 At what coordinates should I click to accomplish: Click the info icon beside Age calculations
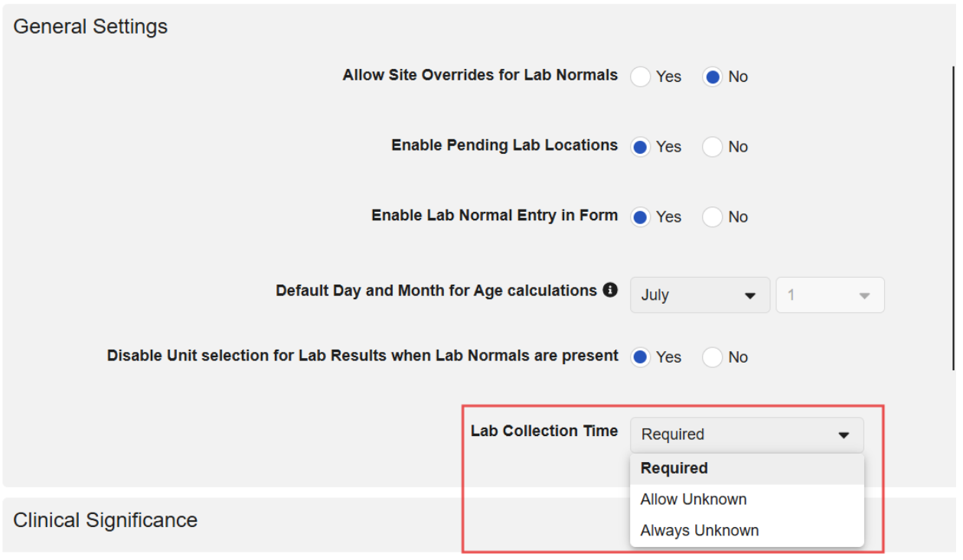click(610, 291)
